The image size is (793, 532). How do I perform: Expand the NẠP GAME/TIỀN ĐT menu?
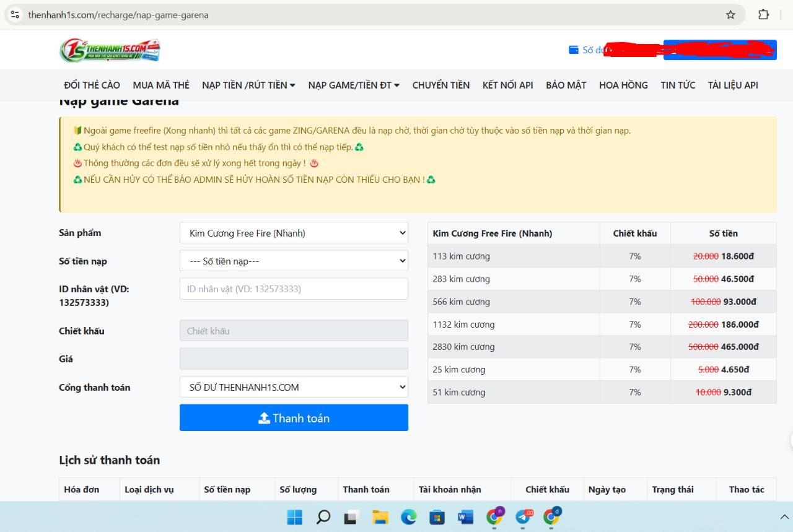(354, 85)
